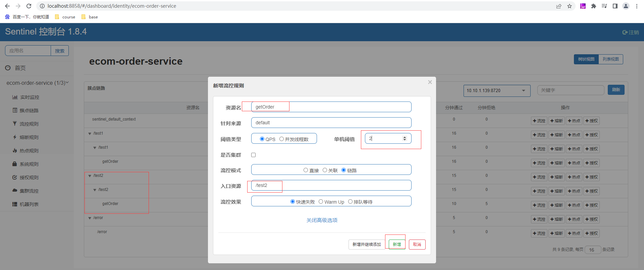This screenshot has height=270, width=644.
Task: Click the 刷新 button
Action: tap(616, 90)
